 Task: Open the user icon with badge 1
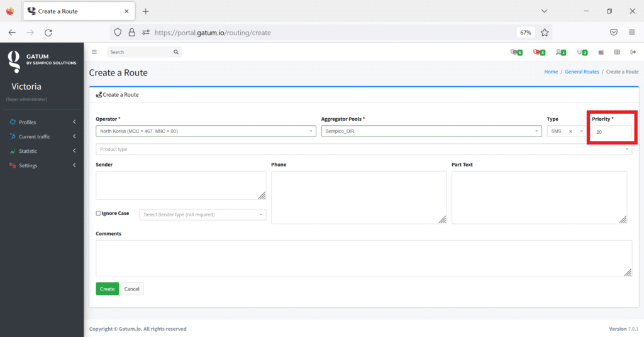pyautogui.click(x=560, y=52)
